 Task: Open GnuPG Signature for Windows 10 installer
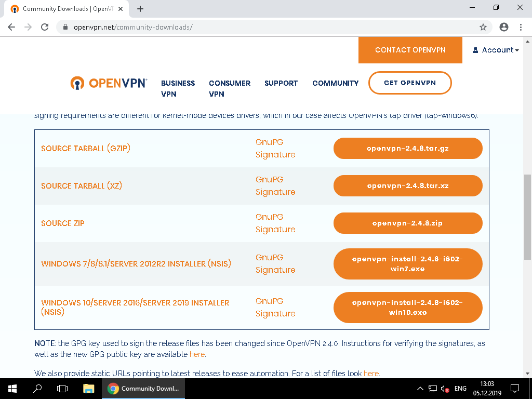tap(275, 308)
